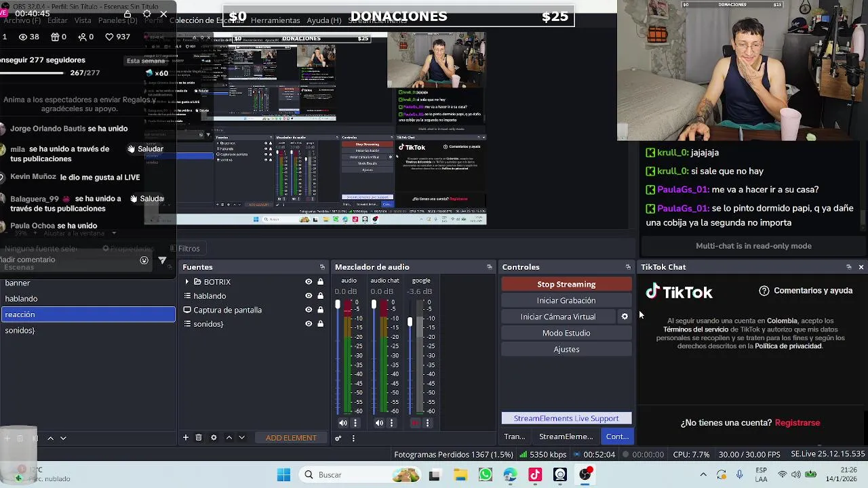Click the Registrarse link
This screenshot has height=488, width=868.
tap(797, 423)
